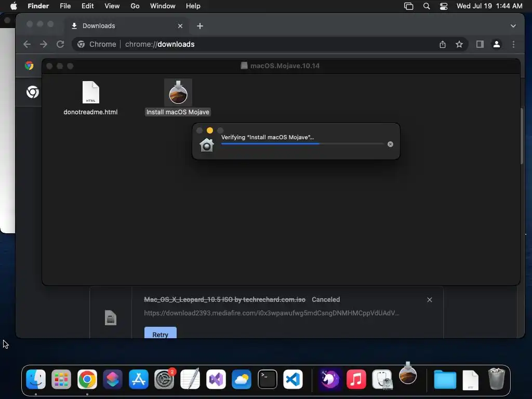The width and height of the screenshot is (532, 399).
Task: Open Visual Studio Code from the Dock
Action: 293,379
